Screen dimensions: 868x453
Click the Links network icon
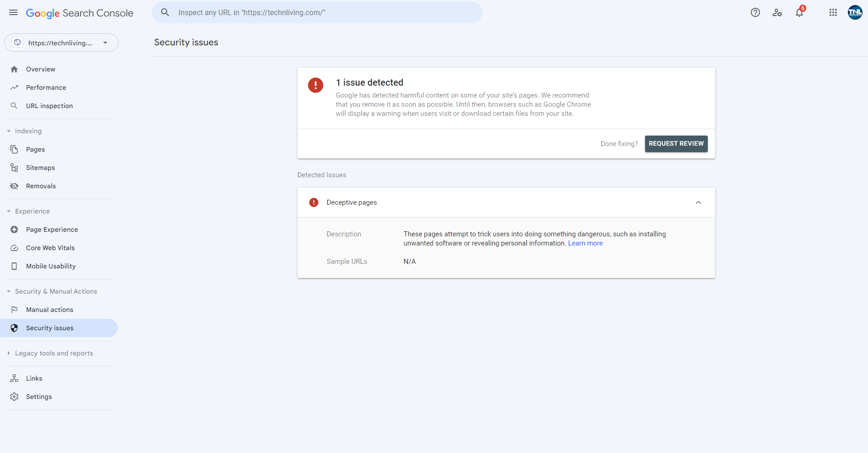pyautogui.click(x=14, y=378)
